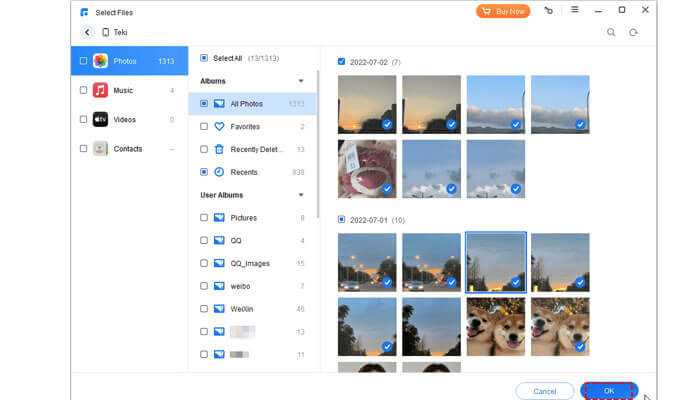Toggle the Select All checkbox

[x=204, y=58]
